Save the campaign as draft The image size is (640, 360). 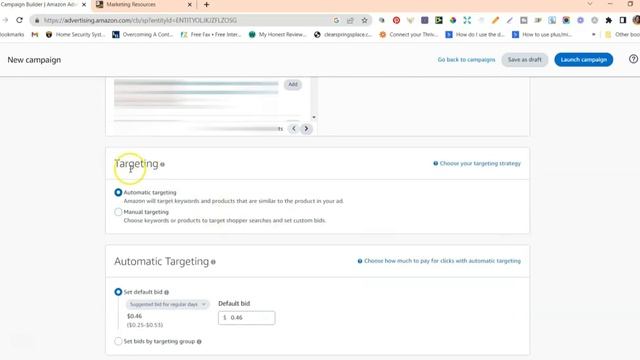(524, 60)
